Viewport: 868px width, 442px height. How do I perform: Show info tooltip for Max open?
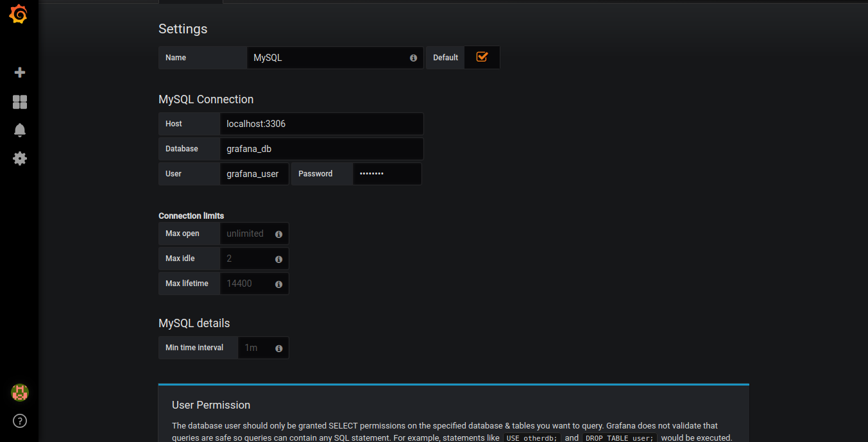pos(278,234)
